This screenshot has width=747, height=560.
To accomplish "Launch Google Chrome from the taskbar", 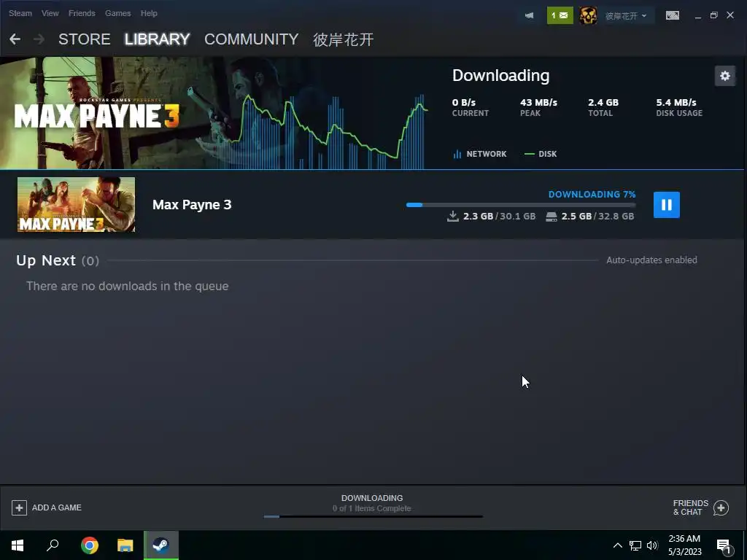I will click(90, 545).
